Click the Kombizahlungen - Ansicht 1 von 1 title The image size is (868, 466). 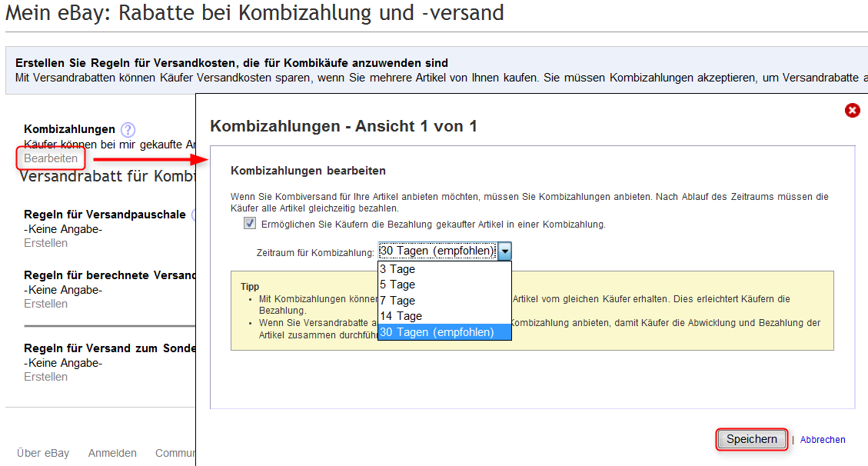(x=343, y=126)
